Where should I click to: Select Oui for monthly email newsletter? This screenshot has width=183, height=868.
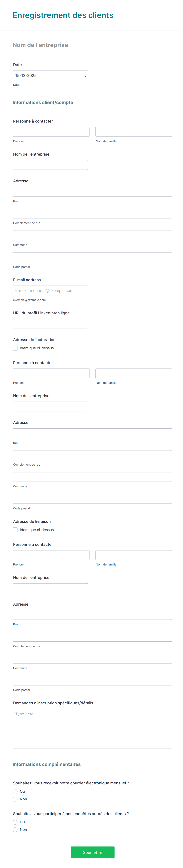pyautogui.click(x=15, y=791)
